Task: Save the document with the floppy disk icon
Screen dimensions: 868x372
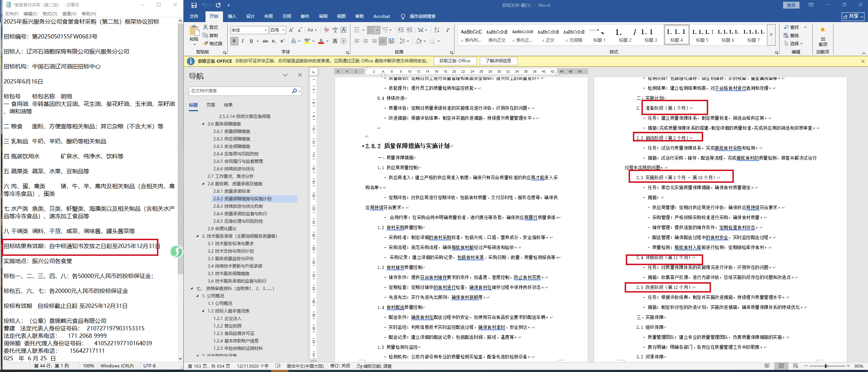Action: [194, 5]
